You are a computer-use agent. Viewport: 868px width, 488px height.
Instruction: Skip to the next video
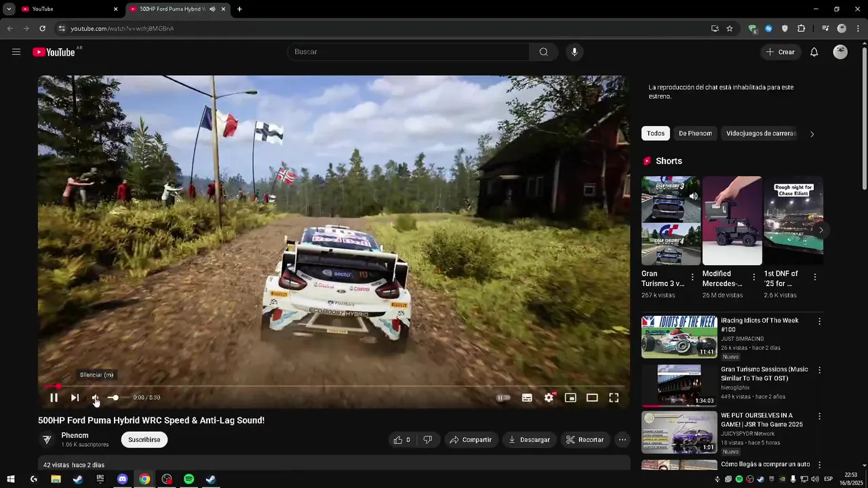(75, 398)
